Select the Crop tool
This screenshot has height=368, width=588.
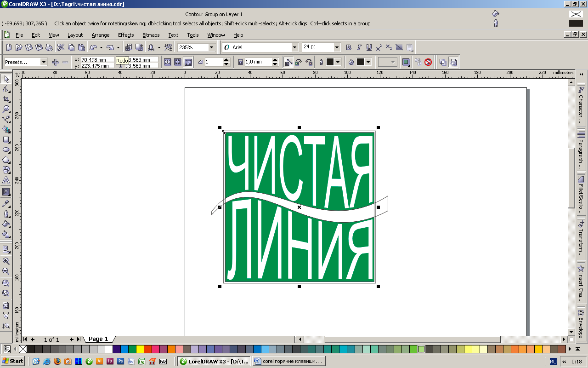click(6, 99)
